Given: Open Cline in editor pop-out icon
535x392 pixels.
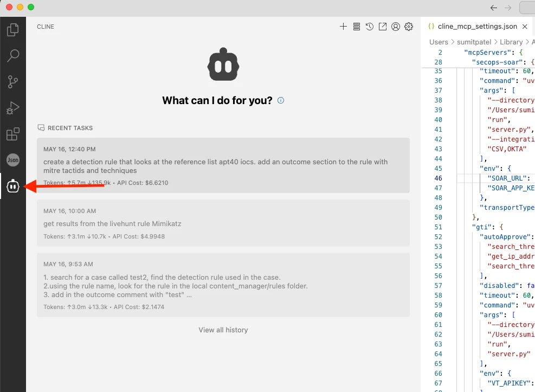Looking at the screenshot, I should tap(383, 27).
